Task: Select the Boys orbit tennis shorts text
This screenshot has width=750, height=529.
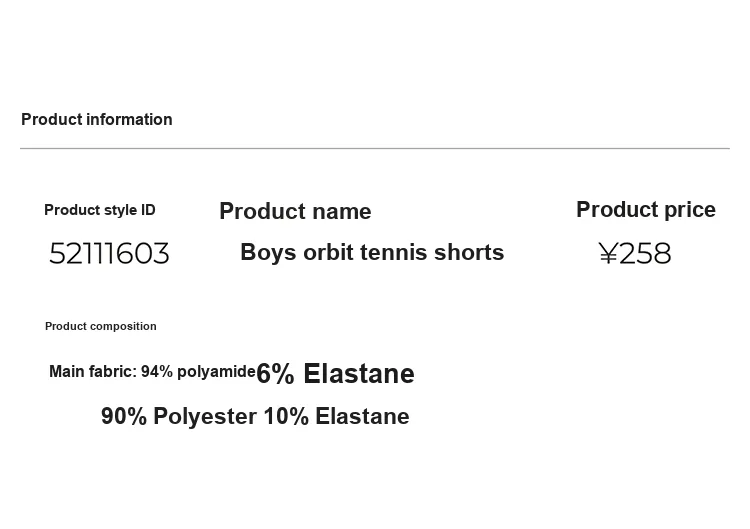Action: (372, 253)
